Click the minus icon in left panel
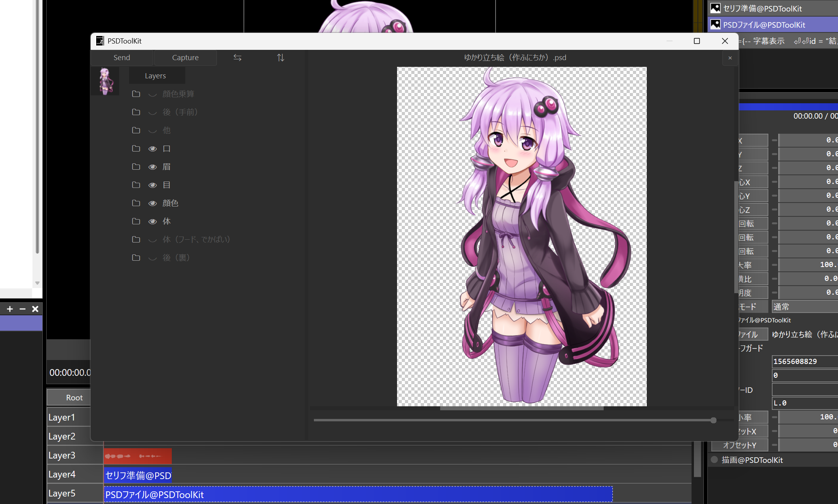This screenshot has height=504, width=838. click(x=23, y=309)
